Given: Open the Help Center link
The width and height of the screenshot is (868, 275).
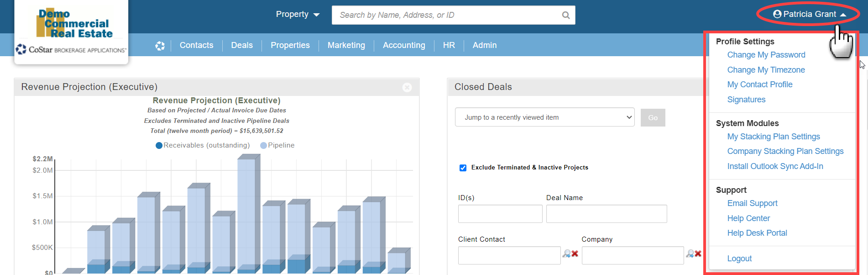Looking at the screenshot, I should click(x=748, y=218).
